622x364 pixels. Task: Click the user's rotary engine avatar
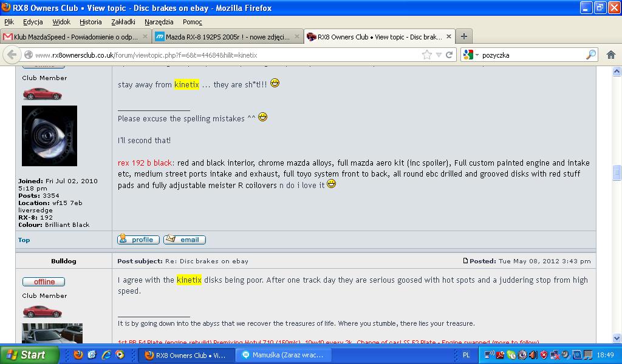pos(49,136)
